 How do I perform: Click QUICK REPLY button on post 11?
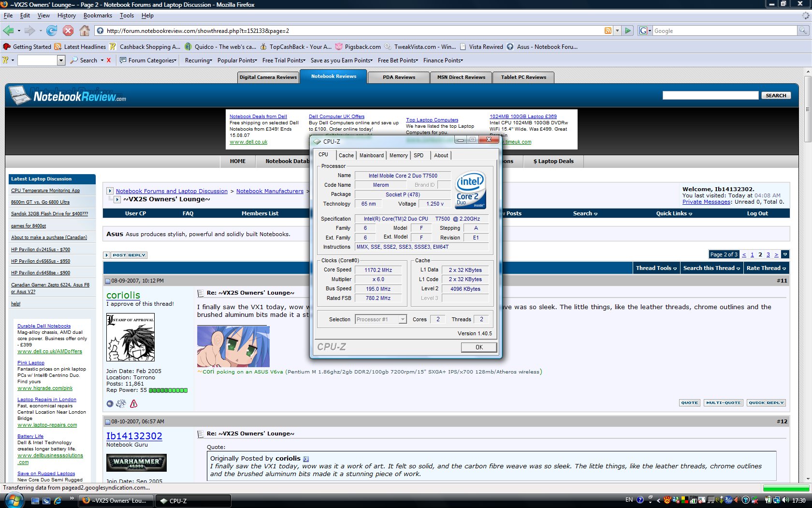point(766,403)
